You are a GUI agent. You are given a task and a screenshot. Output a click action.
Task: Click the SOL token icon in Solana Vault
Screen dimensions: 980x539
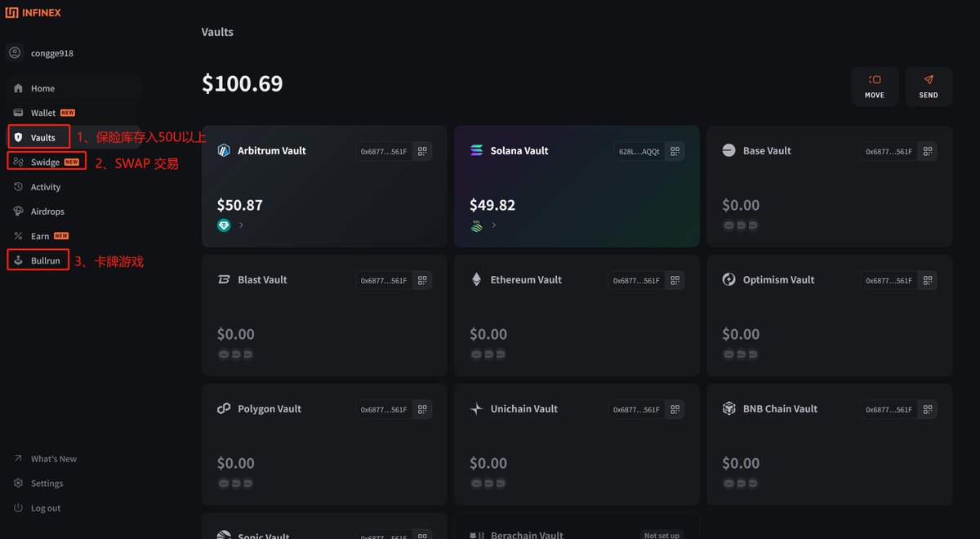[476, 225]
